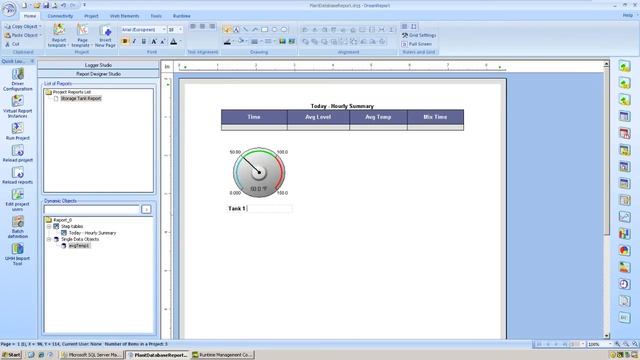Click the font color swatch
640x360 pixels.
pyautogui.click(x=173, y=41)
